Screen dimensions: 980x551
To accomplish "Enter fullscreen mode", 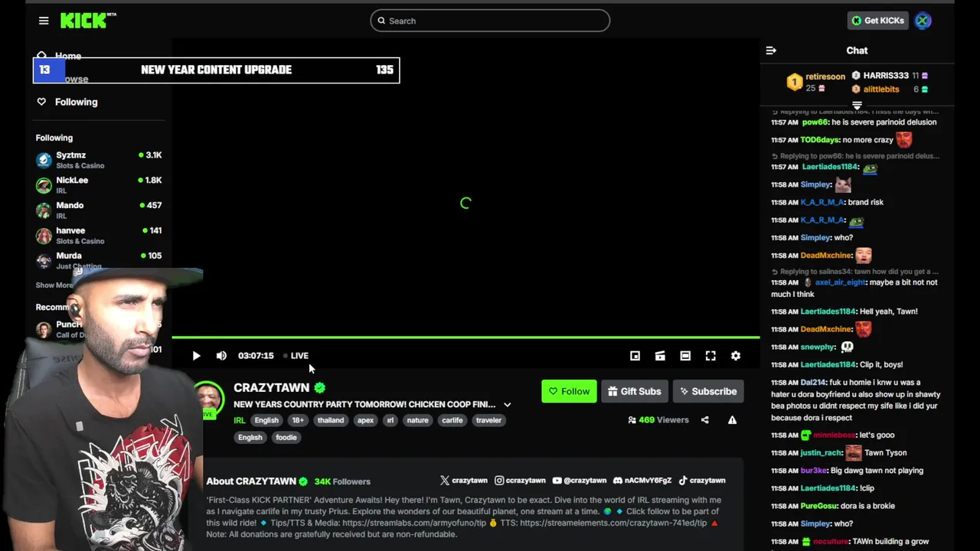I will [710, 356].
